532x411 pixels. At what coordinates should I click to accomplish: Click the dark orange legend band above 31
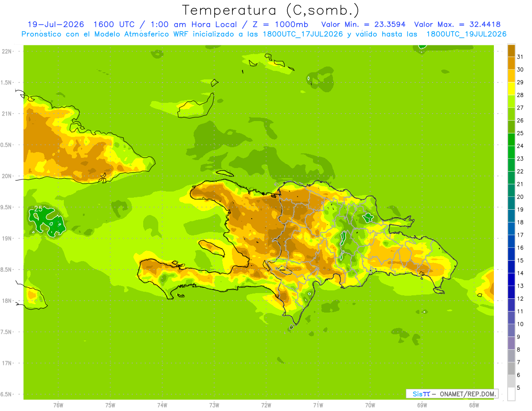[x=511, y=51]
